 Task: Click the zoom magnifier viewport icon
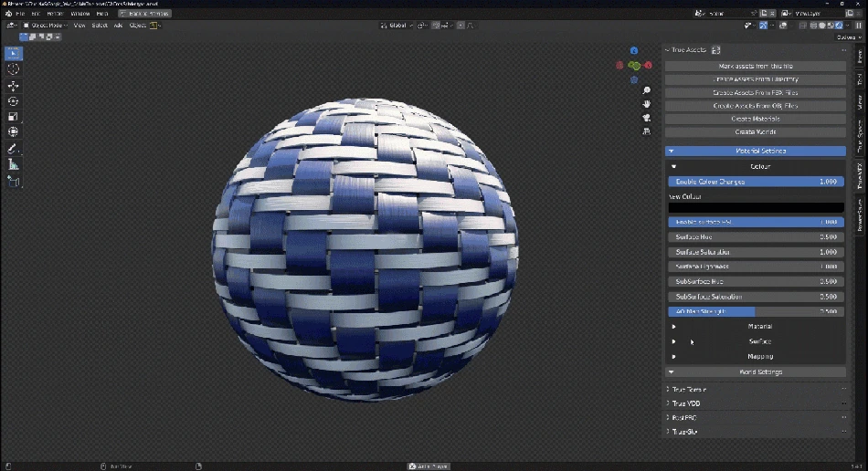[x=647, y=91]
